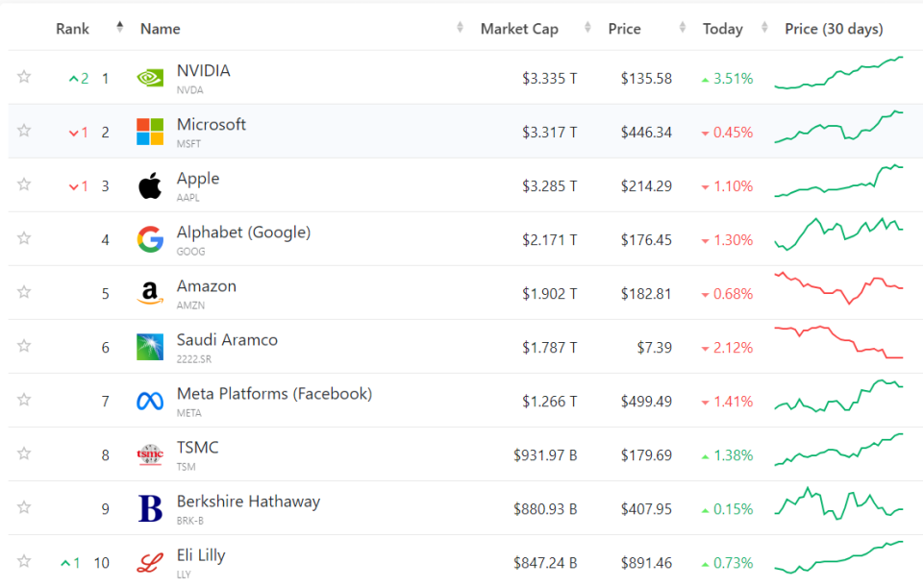This screenshot has height=588, width=923.
Task: Click the NVIDIA logo icon
Action: point(150,78)
